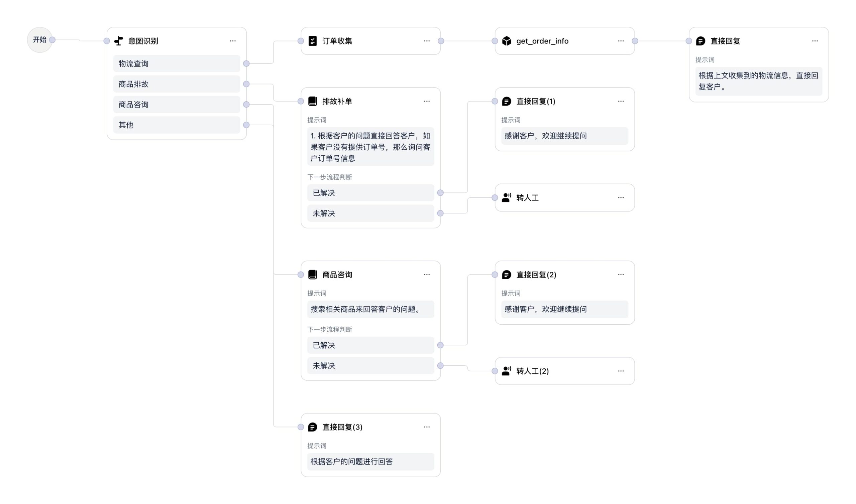The image size is (856, 504).
Task: Click the 商品咨询 node's book icon
Action: click(312, 275)
